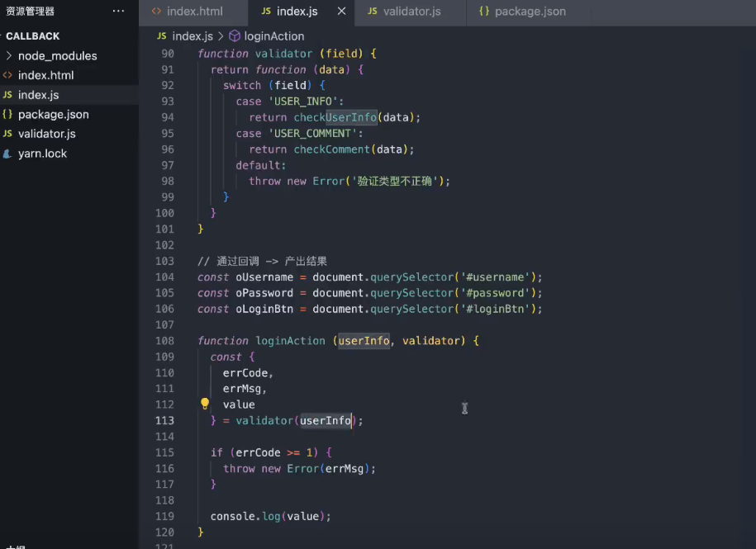
Task: Click errCode on line 110
Action: point(245,373)
